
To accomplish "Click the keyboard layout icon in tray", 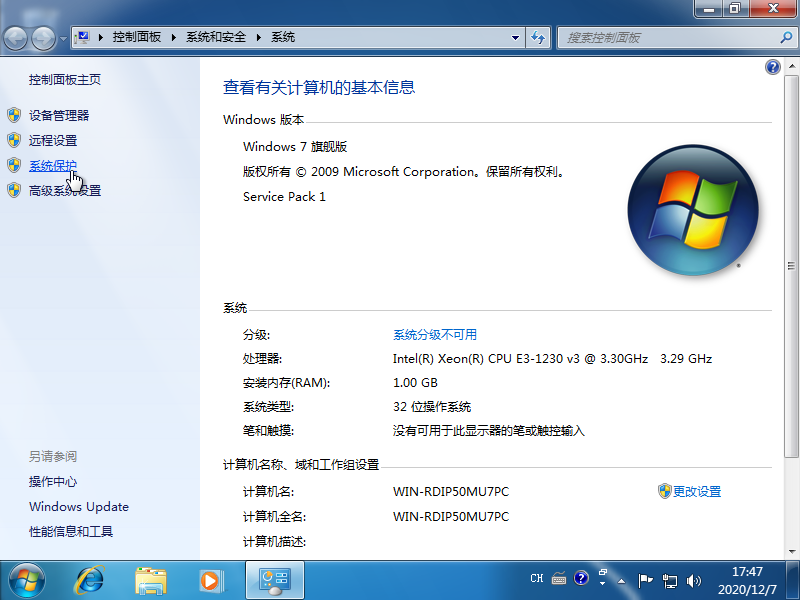I will (x=558, y=578).
